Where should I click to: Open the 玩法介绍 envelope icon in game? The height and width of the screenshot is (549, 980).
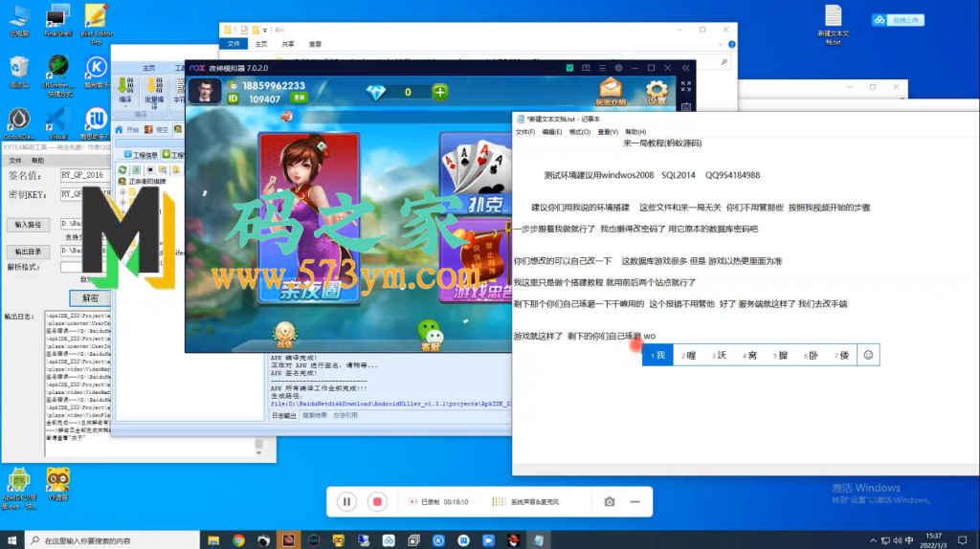tap(611, 92)
